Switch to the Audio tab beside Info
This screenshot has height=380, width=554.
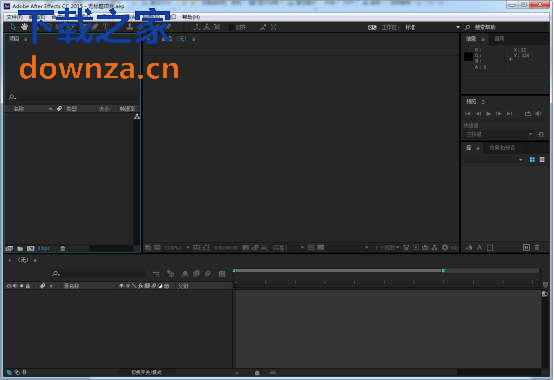point(499,39)
